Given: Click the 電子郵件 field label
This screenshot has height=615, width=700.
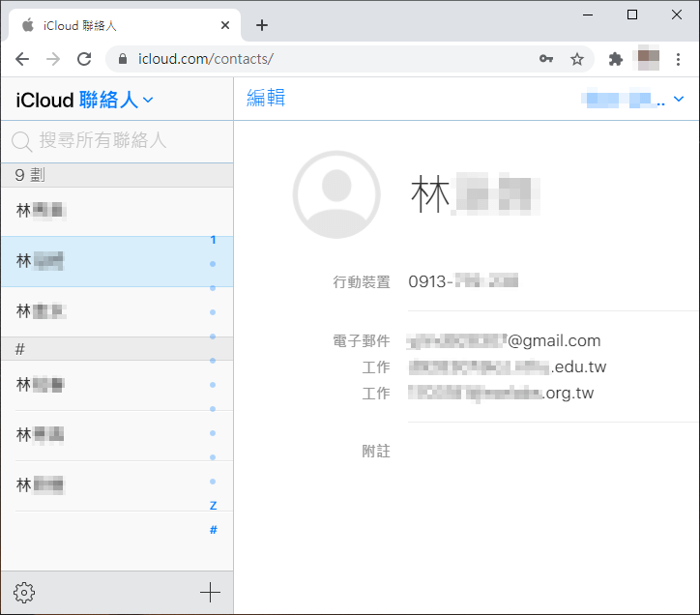Looking at the screenshot, I should 362,340.
